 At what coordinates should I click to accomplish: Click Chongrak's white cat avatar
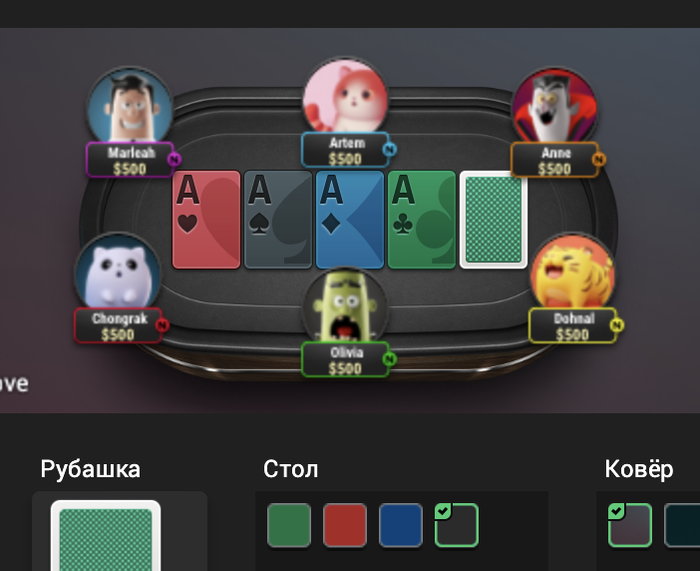[118, 272]
